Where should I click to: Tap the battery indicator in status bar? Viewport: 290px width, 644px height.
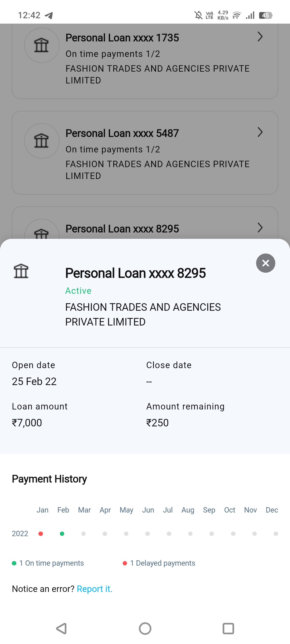266,15
